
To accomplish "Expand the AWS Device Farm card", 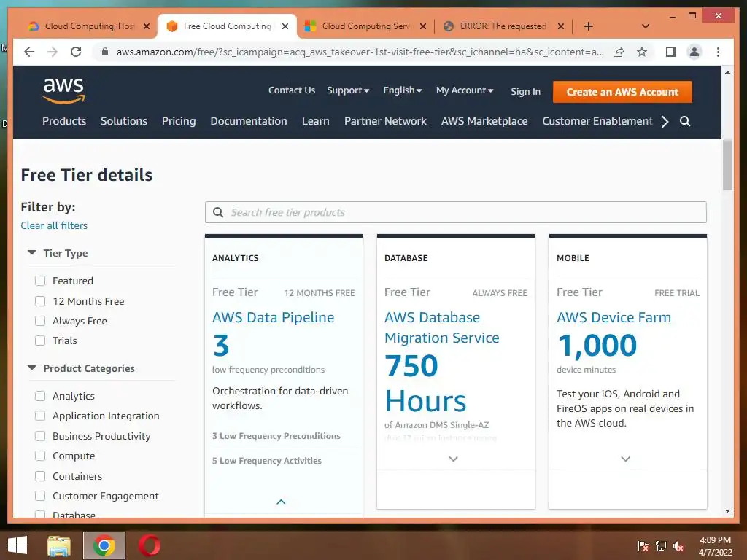I will tap(625, 459).
